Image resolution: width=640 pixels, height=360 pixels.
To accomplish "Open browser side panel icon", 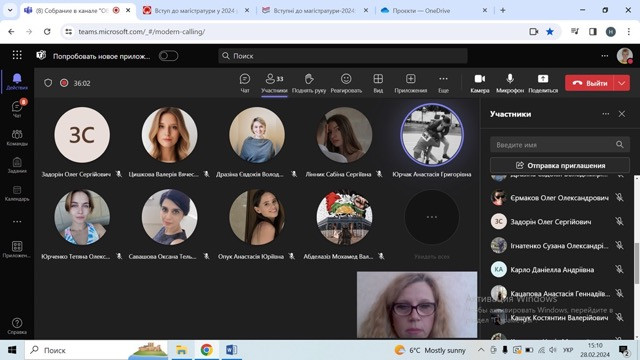I will [x=593, y=31].
